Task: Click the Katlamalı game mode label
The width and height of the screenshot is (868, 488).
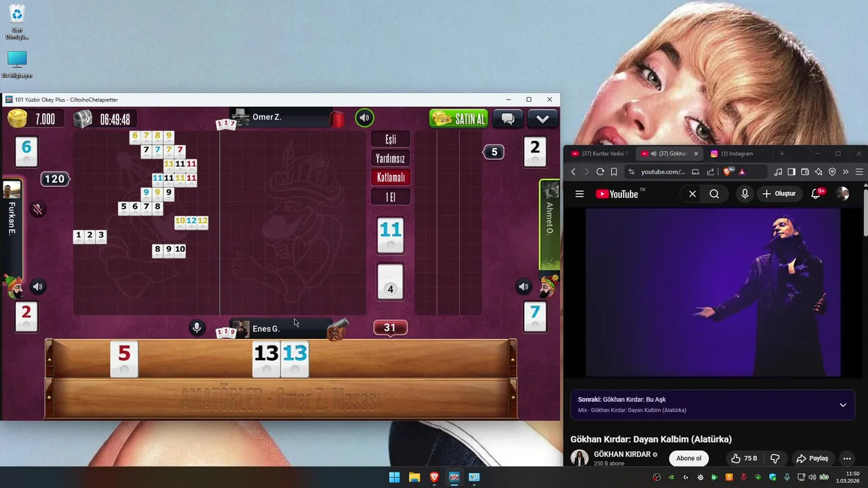Action: click(x=391, y=178)
